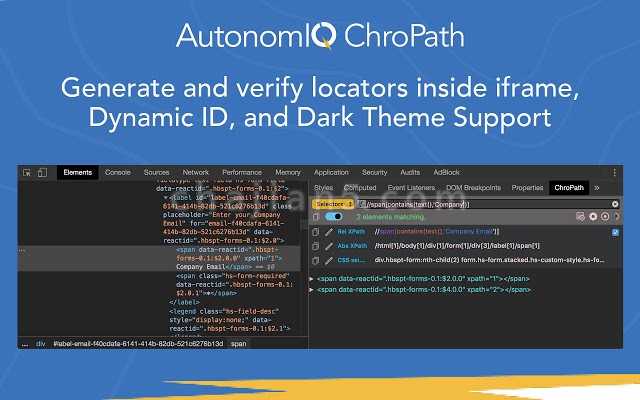Uncheck the Rel XPath checkbox

pyautogui.click(x=616, y=232)
